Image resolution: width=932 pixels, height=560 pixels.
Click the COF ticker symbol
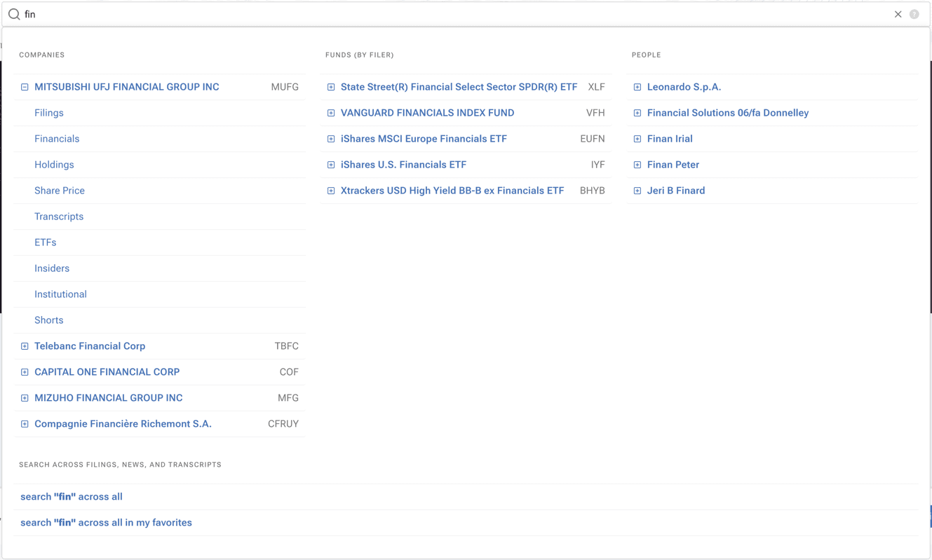289,372
